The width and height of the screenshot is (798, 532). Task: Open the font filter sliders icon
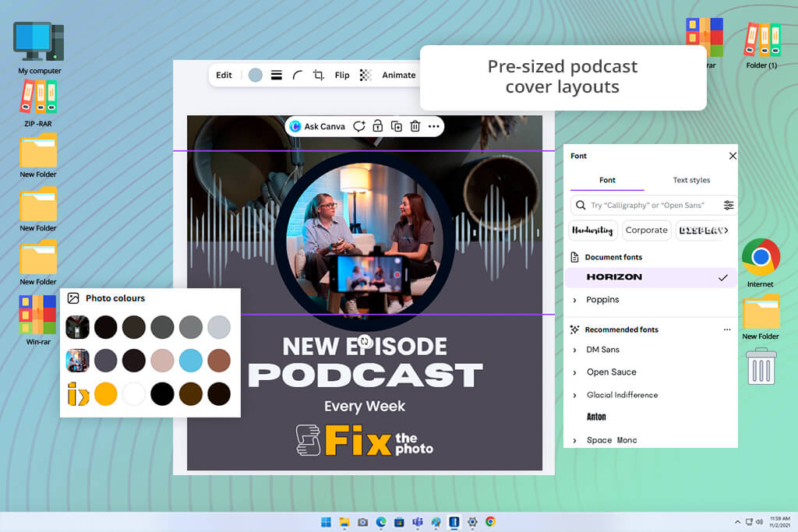tap(729, 205)
